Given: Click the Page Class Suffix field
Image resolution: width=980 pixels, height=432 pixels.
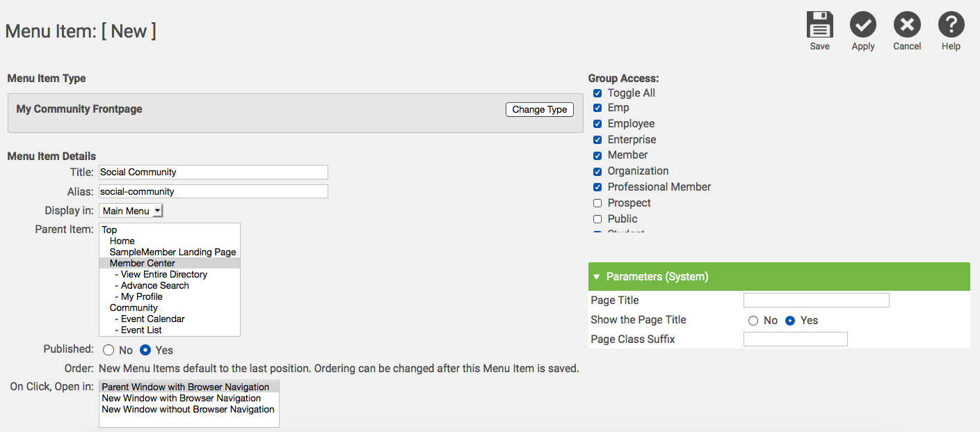Looking at the screenshot, I should pos(795,339).
